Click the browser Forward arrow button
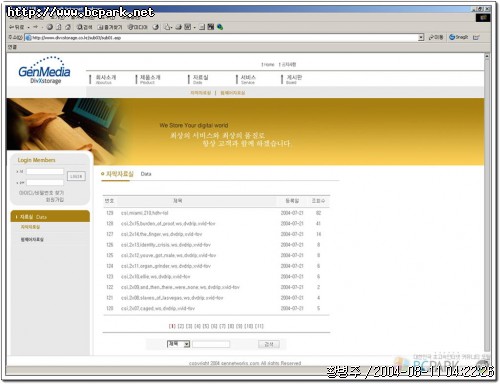The image size is (500, 384). tap(36, 27)
